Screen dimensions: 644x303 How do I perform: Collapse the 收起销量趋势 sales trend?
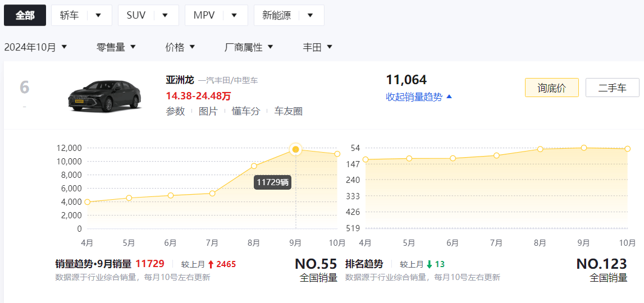click(419, 97)
